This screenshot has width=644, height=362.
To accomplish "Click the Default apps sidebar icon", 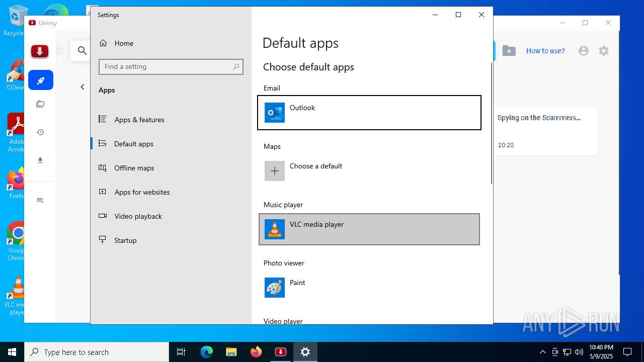I will pos(103,143).
